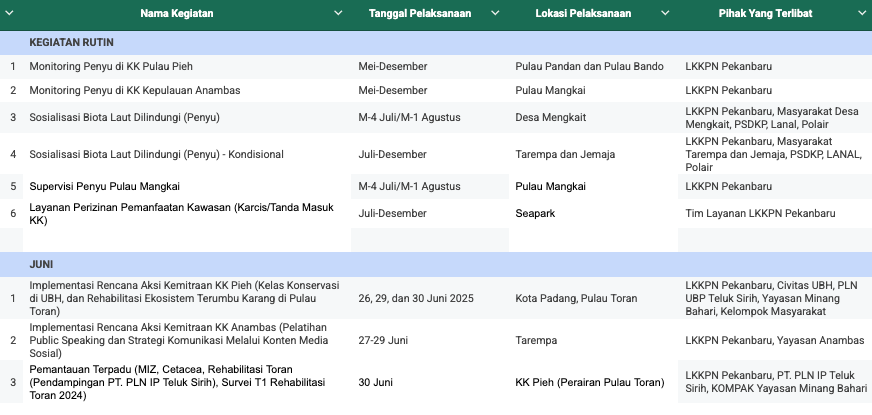Click the Sosialisasi Biota Laut Kondisional cell

tap(187, 154)
